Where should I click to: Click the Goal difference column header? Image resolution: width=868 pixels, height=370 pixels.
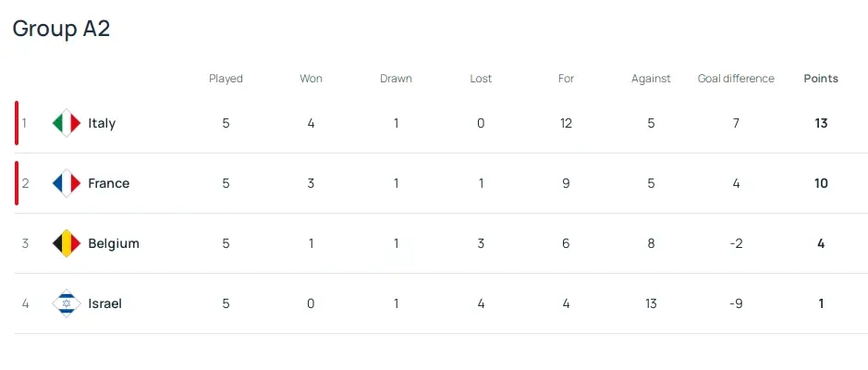click(x=736, y=79)
